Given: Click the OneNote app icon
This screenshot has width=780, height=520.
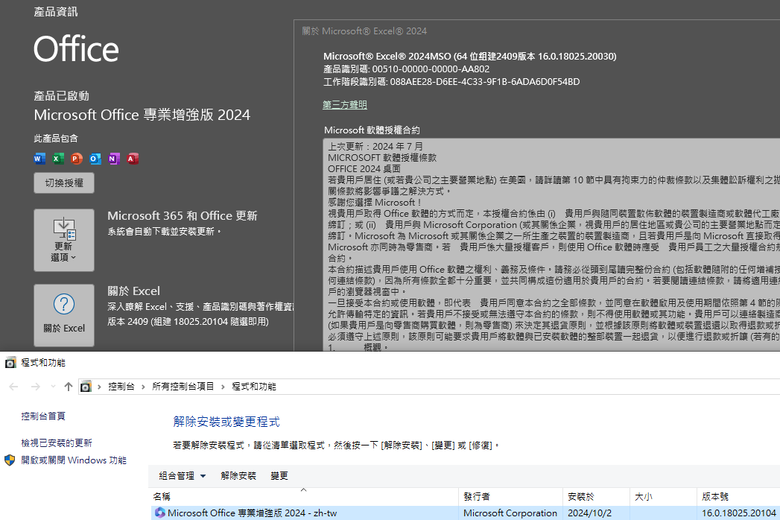Looking at the screenshot, I should coord(114,159).
